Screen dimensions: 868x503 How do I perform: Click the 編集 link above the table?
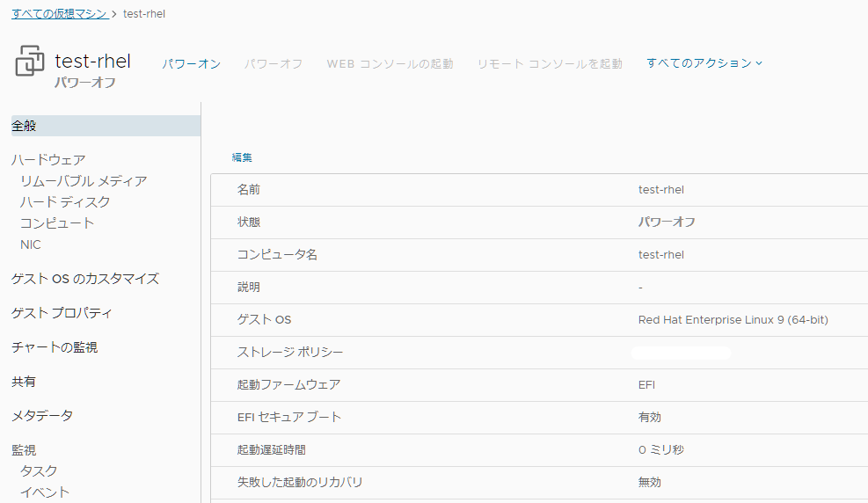coord(242,157)
